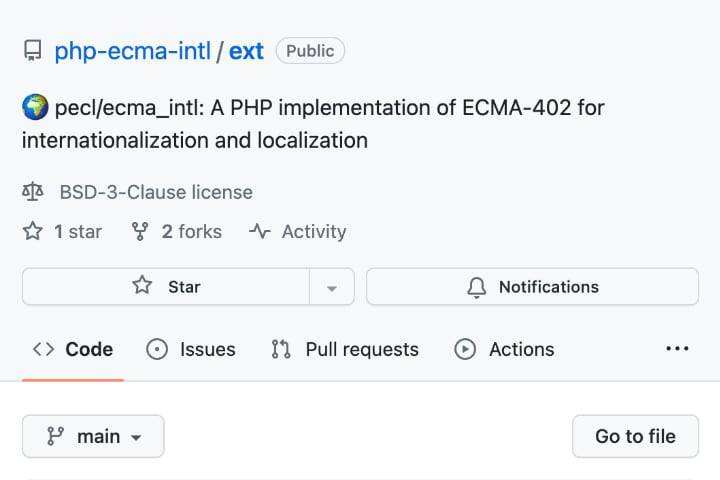
Task: Open the main branch selector dropdown
Action: (93, 437)
